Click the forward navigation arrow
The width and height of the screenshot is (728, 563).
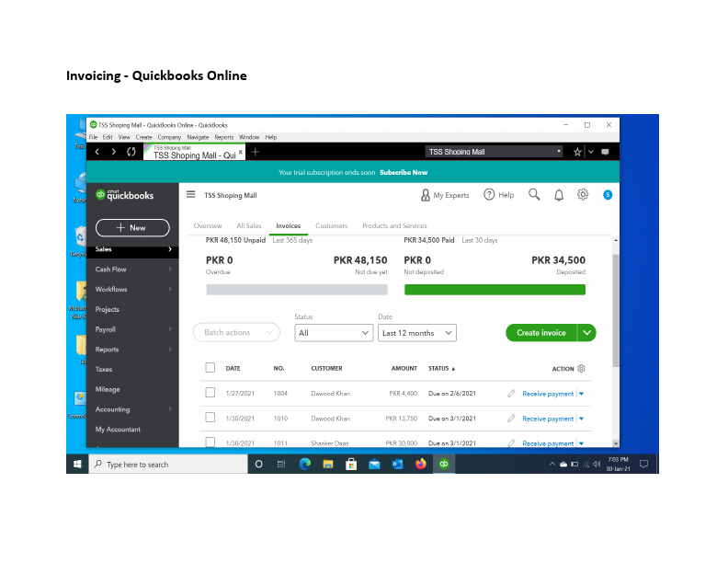pyautogui.click(x=114, y=152)
